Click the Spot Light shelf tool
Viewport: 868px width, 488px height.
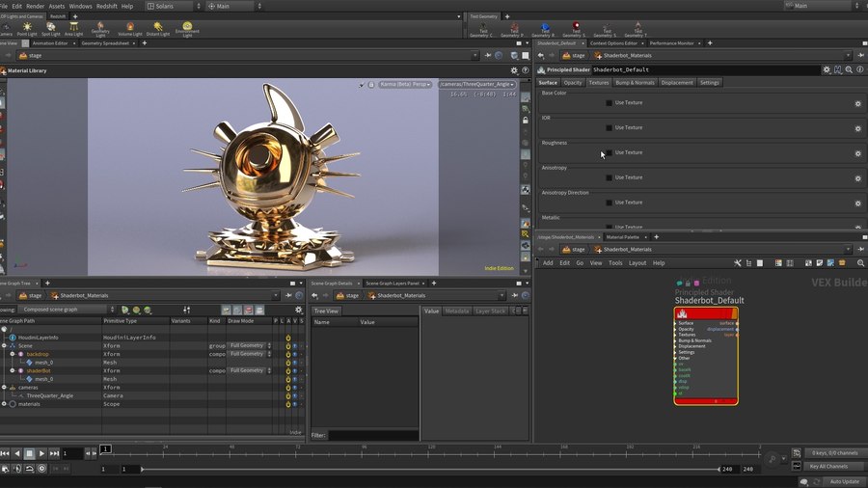click(50, 28)
